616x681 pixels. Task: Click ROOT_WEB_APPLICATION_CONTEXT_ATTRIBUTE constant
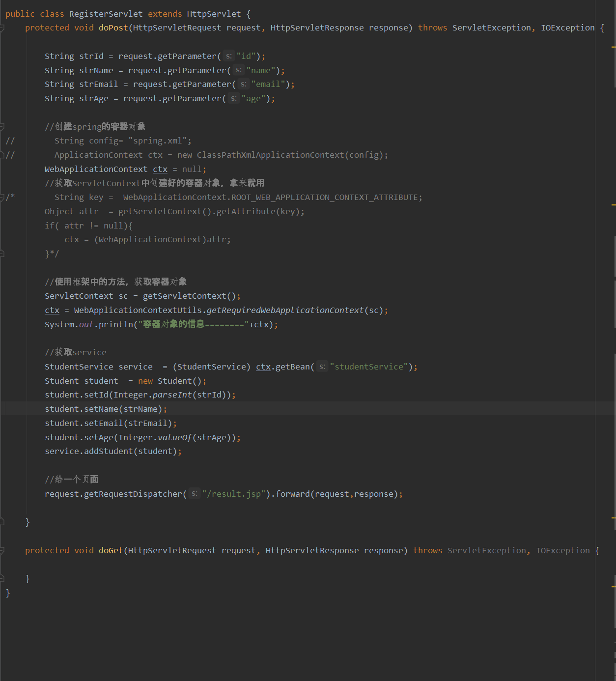[324, 198]
